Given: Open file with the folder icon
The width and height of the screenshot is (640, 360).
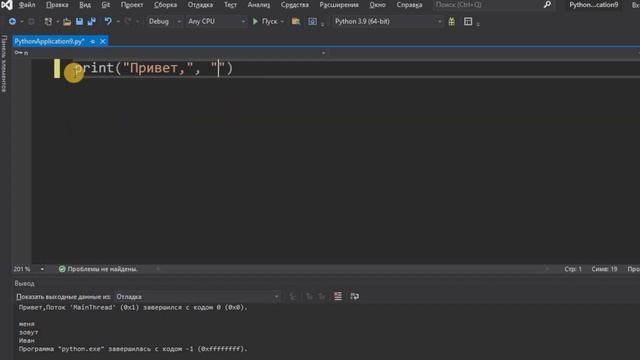Looking at the screenshot, I should coord(67,21).
